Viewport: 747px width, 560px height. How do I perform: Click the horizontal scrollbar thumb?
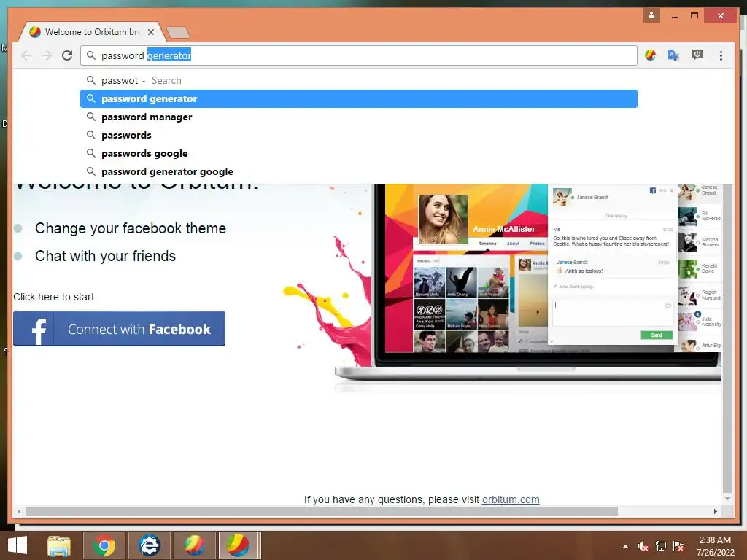322,511
